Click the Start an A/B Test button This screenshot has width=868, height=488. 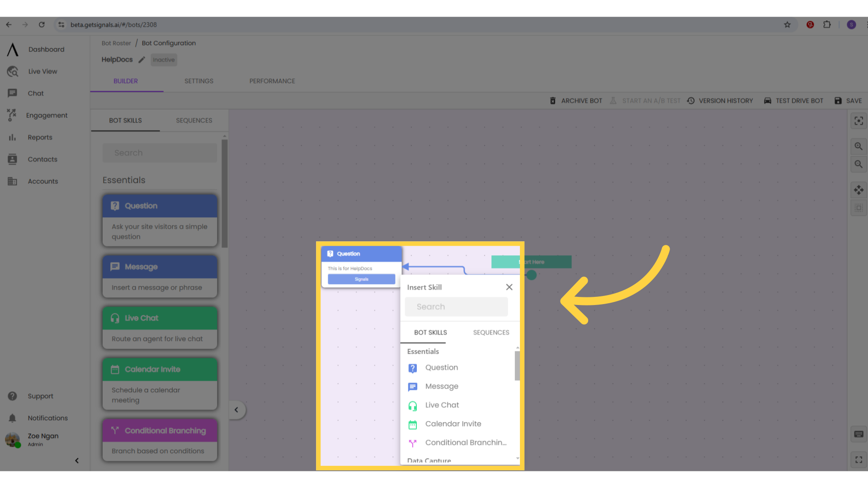[x=646, y=100]
